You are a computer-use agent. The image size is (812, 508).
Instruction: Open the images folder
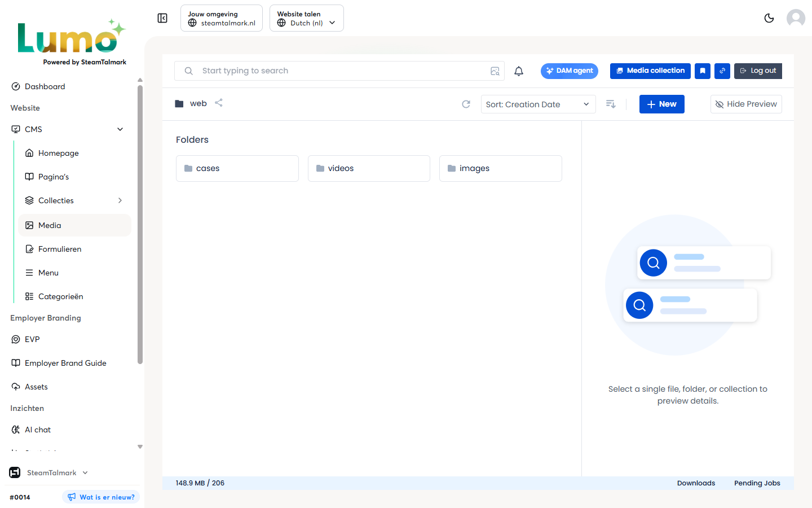[x=501, y=168]
